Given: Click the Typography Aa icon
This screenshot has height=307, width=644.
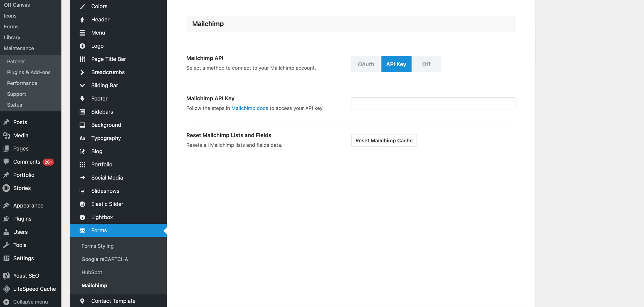Looking at the screenshot, I should (82, 138).
